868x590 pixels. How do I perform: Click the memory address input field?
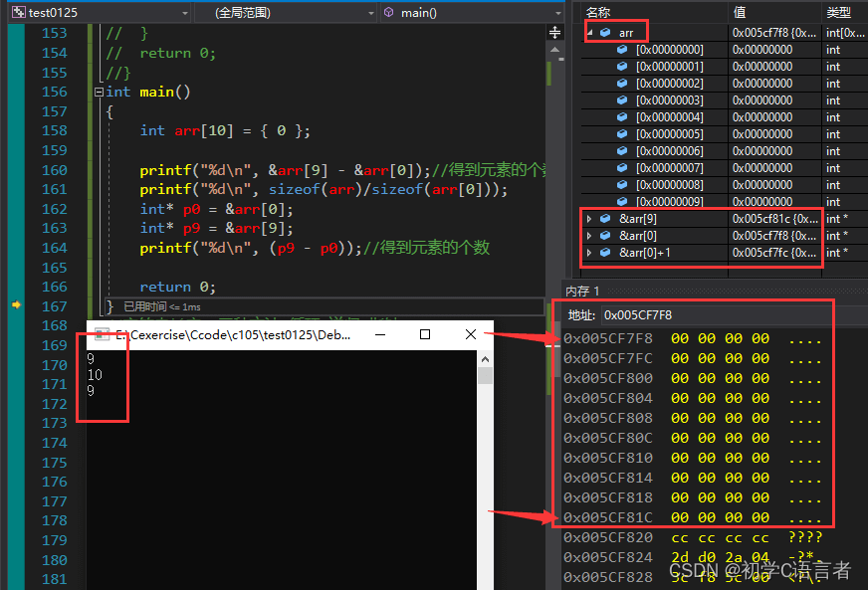point(717,314)
